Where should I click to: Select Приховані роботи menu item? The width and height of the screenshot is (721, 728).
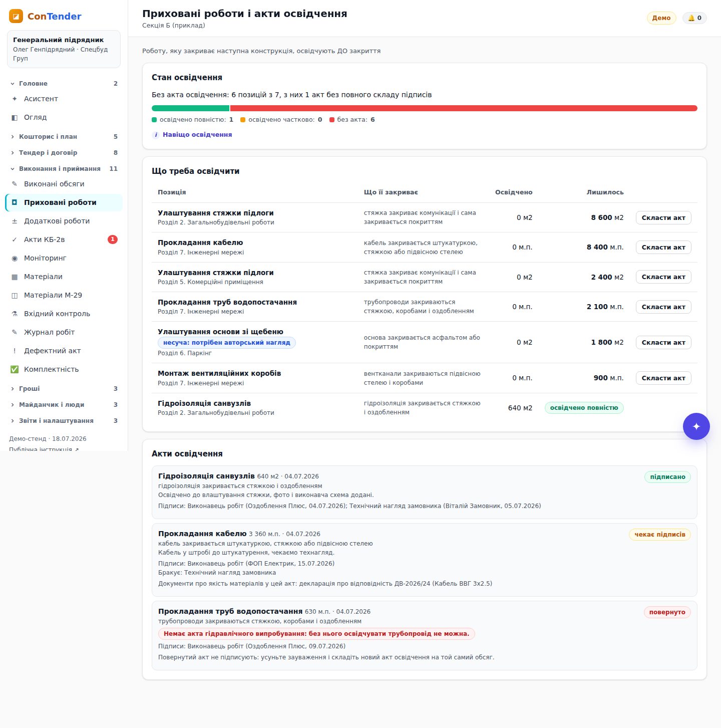click(64, 202)
